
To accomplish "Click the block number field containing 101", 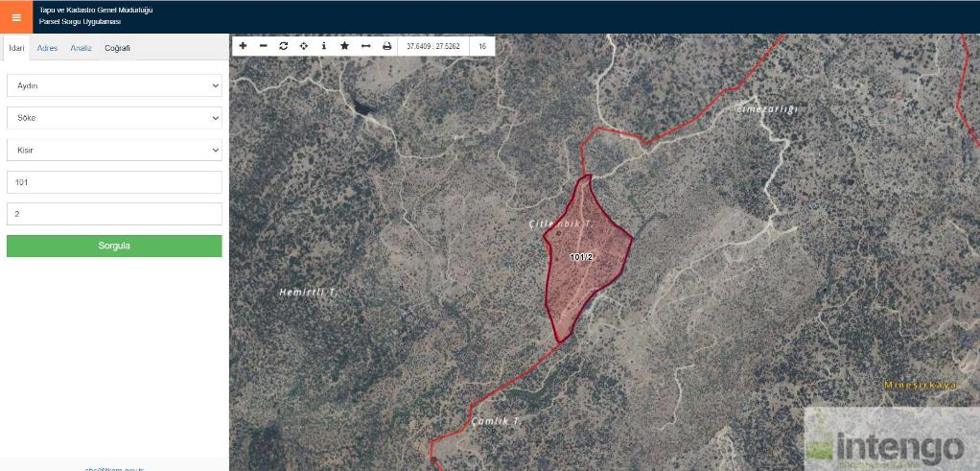I will 114,182.
